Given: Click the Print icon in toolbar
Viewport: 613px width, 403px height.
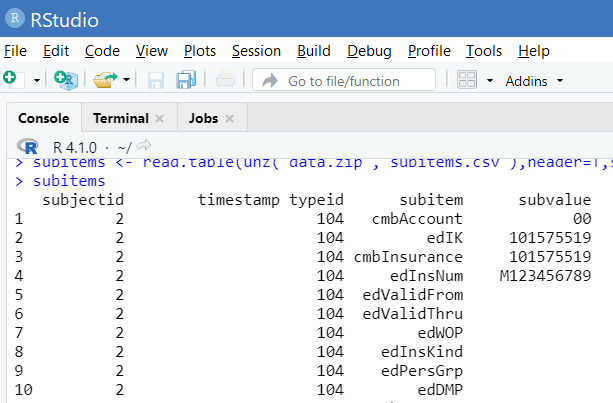Looking at the screenshot, I should pyautogui.click(x=225, y=80).
